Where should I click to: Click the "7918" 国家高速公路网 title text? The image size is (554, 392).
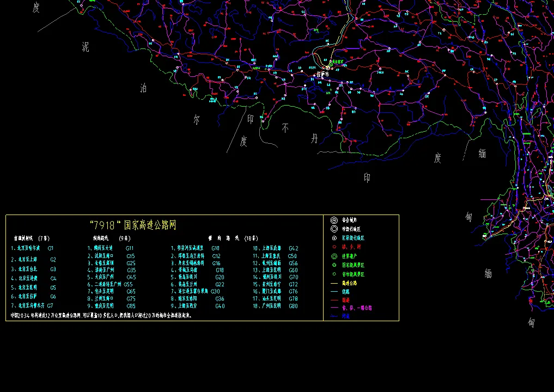[132, 225]
